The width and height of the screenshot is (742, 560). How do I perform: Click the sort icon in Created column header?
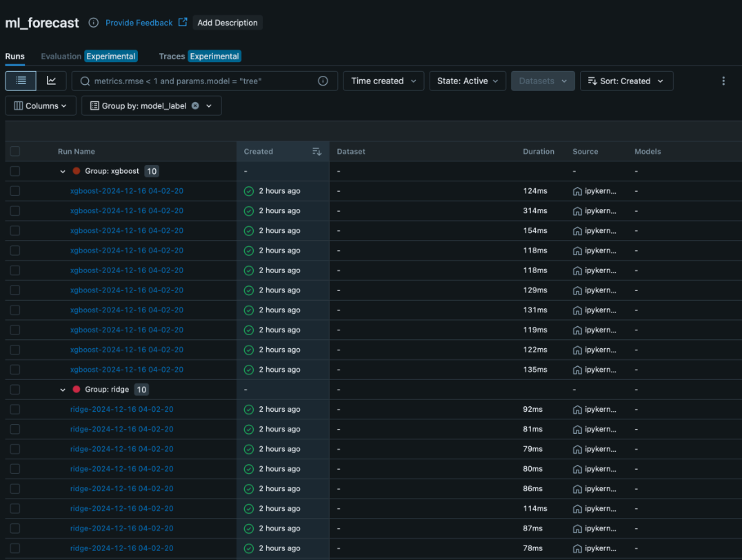[316, 151]
